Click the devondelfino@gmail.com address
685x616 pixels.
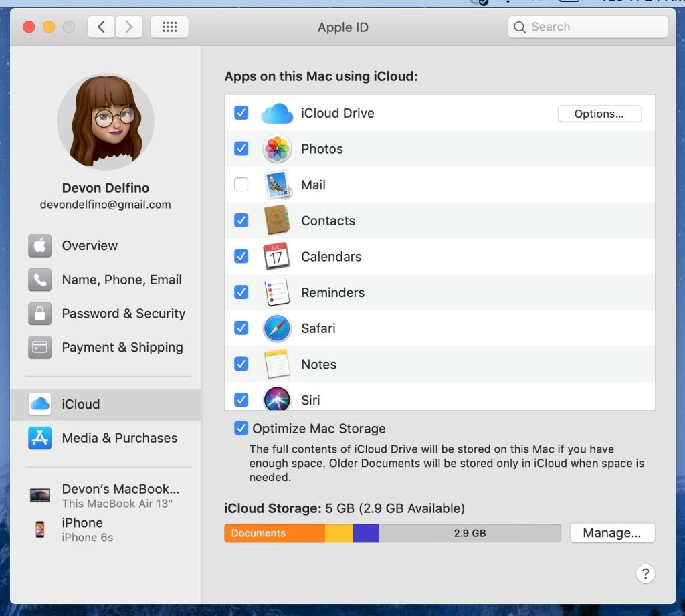(x=105, y=205)
